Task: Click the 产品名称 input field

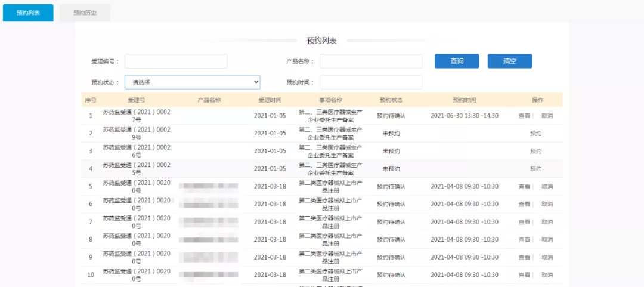Action: pos(370,61)
